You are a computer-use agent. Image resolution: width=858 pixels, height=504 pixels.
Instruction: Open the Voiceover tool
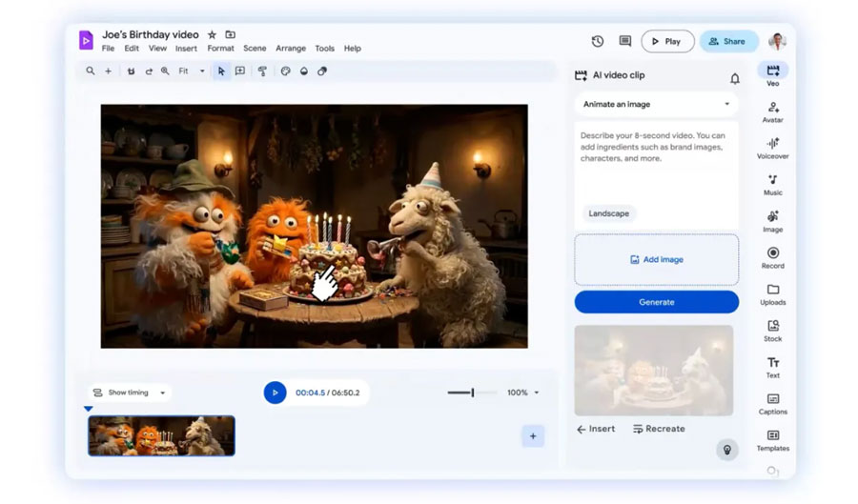pyautogui.click(x=772, y=148)
